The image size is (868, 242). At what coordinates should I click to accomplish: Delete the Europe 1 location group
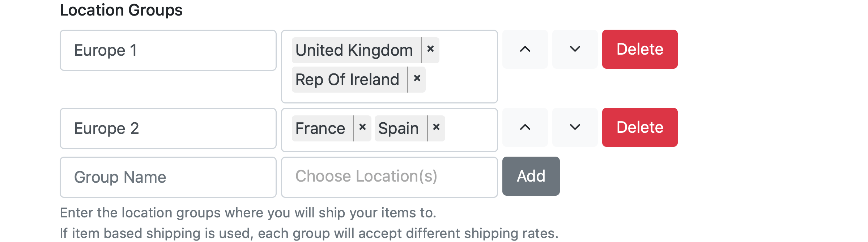[639, 49]
